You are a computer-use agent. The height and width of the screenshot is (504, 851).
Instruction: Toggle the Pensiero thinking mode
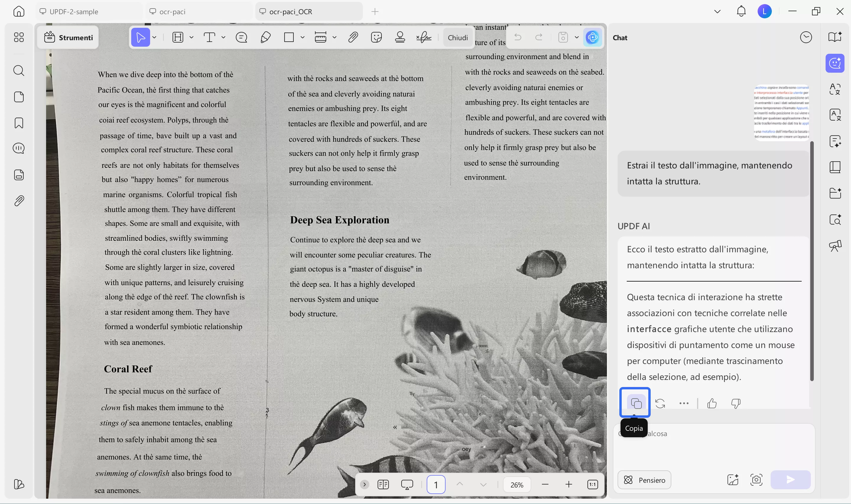(644, 479)
